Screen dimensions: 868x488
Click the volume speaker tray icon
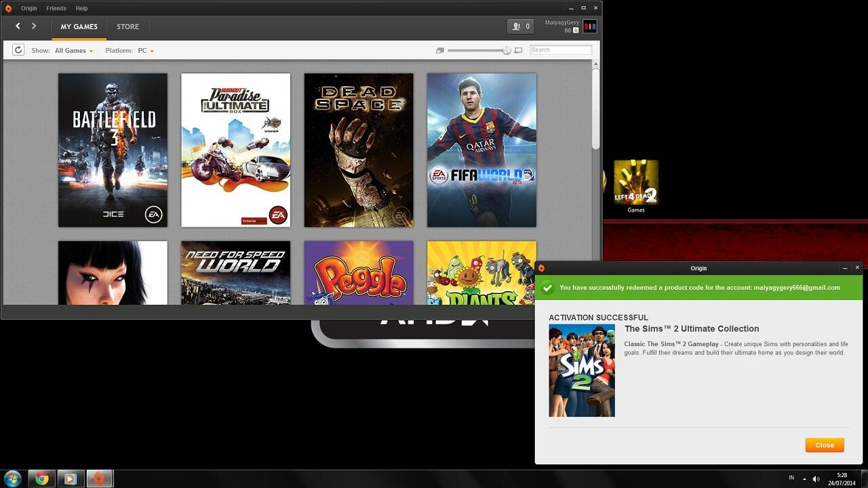click(816, 479)
